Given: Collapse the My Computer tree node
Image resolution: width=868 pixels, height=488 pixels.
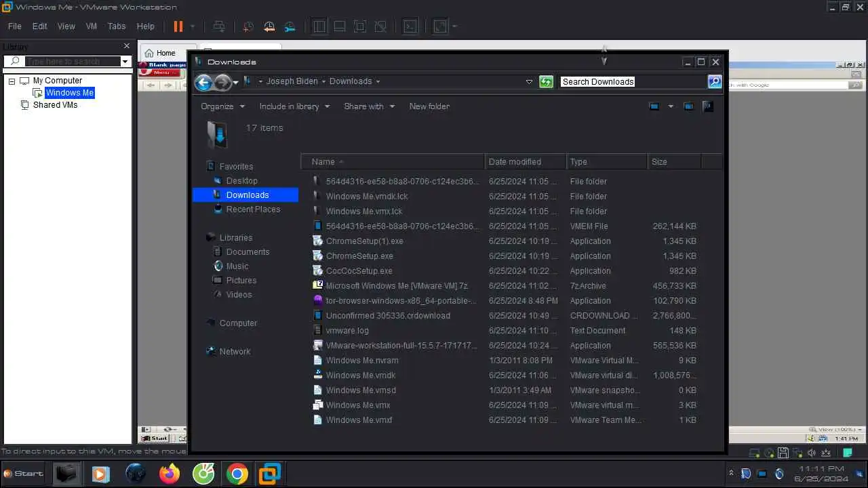Looking at the screenshot, I should point(12,81).
